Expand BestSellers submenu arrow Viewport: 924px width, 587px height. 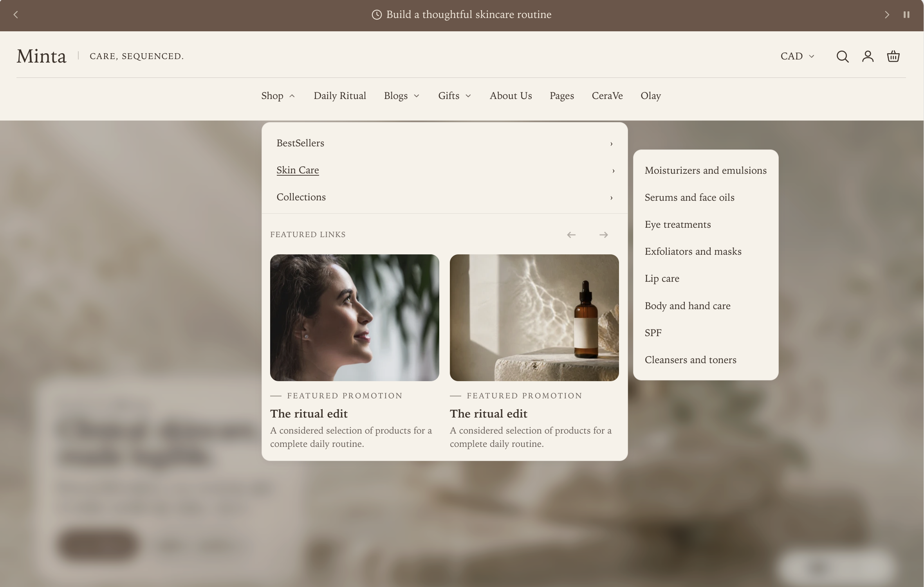coord(611,144)
